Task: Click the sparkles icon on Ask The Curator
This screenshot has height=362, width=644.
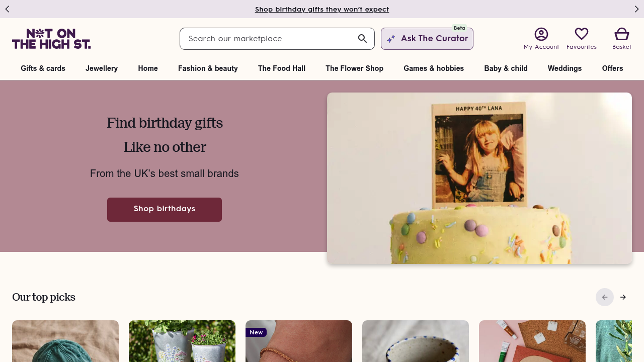Action: click(x=392, y=39)
